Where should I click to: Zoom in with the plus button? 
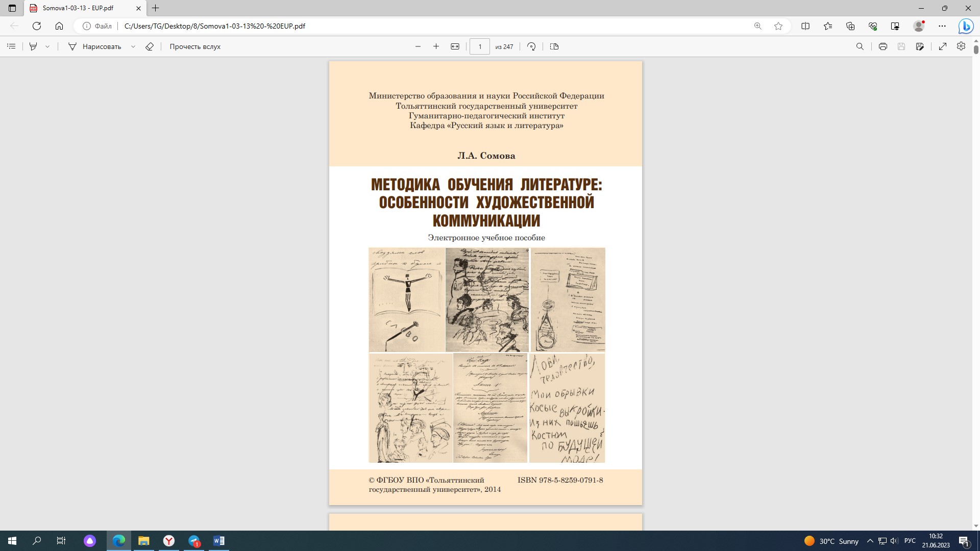tap(436, 46)
